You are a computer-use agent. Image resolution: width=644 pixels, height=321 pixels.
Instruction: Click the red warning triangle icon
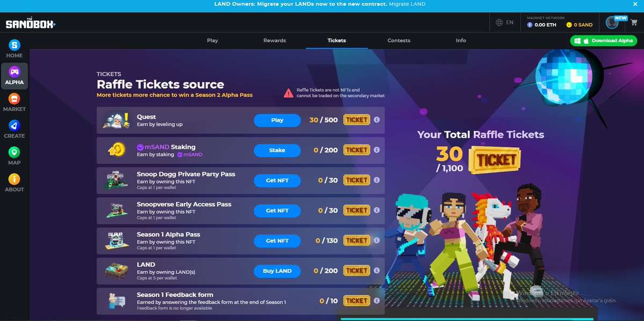[x=288, y=93]
